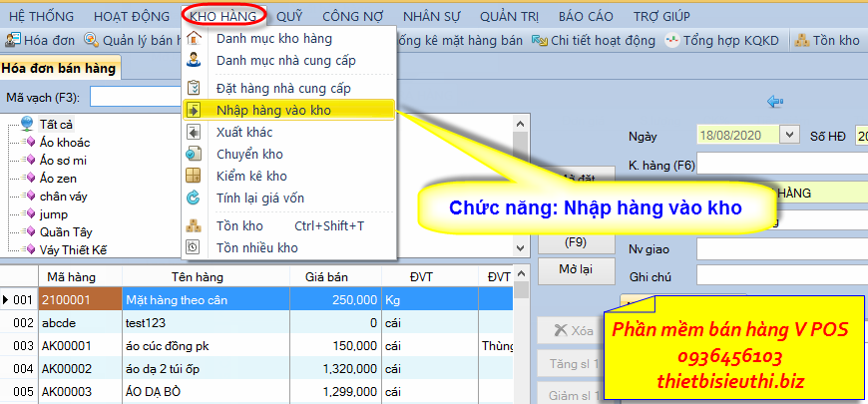Expand the Ngày date dropdown
The height and width of the screenshot is (404, 868).
(790, 135)
